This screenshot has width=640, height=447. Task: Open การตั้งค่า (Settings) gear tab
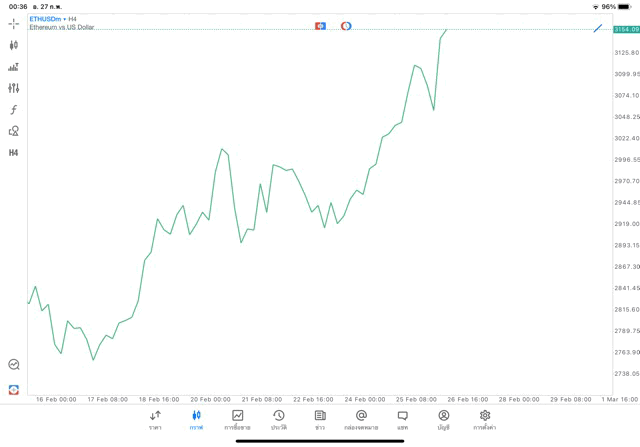485,419
